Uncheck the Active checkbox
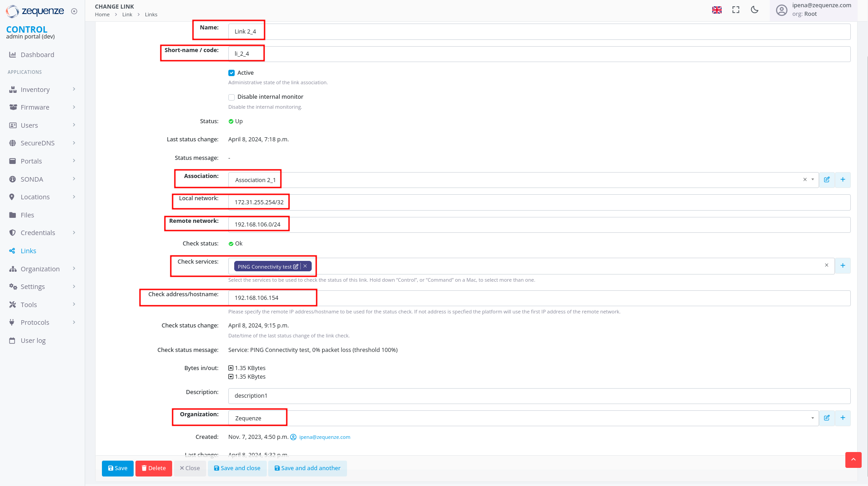This screenshot has height=486, width=868. (231, 73)
